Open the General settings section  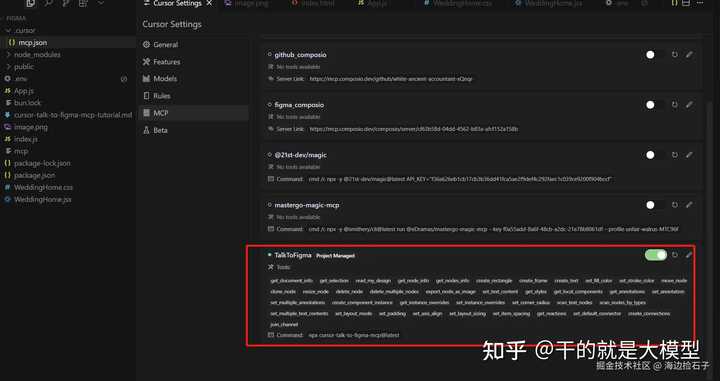193,45
